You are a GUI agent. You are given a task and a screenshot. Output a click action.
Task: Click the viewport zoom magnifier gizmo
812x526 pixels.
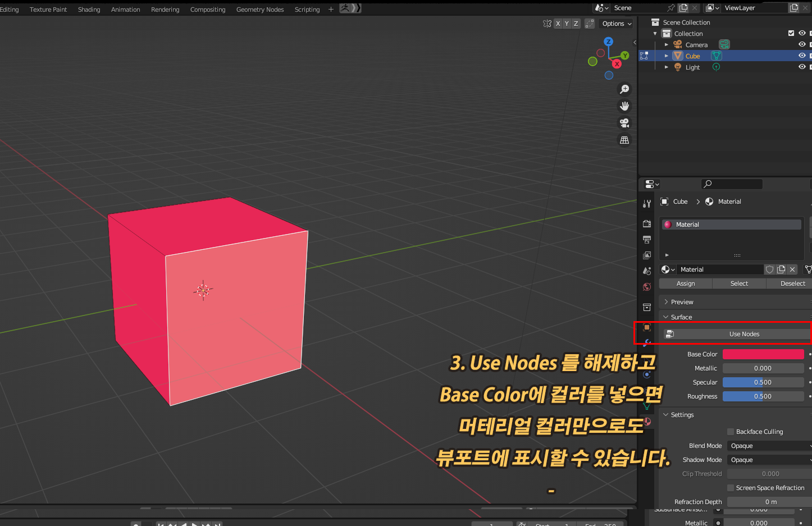click(x=624, y=89)
